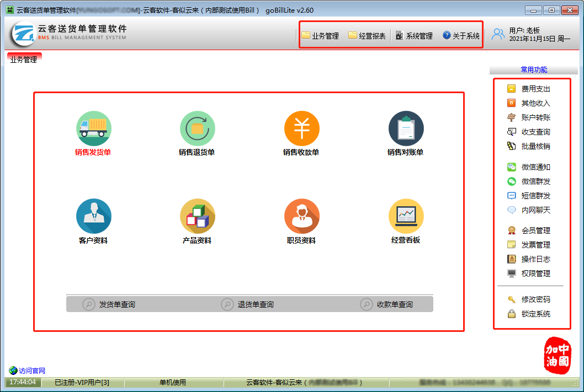
Task: Open the 经营报表 top menu
Action: pyautogui.click(x=367, y=35)
